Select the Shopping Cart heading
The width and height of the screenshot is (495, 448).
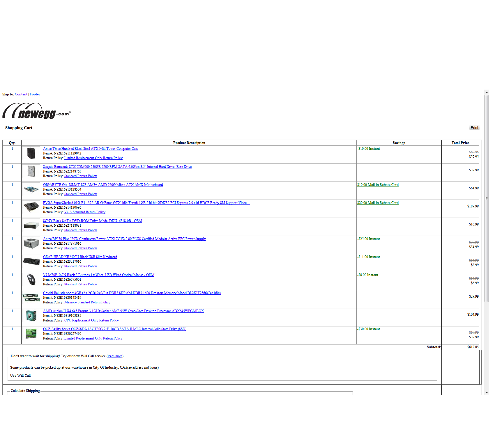click(x=19, y=128)
